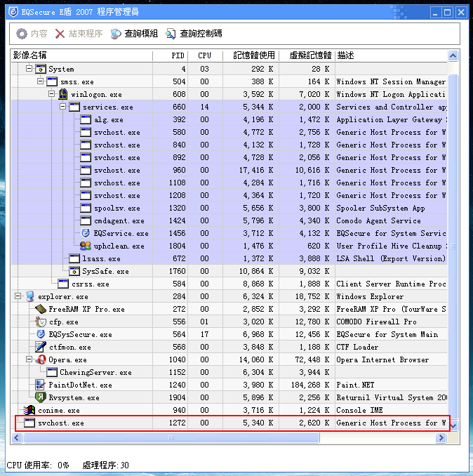Select svchost.exe row with PID 960

pos(229,170)
